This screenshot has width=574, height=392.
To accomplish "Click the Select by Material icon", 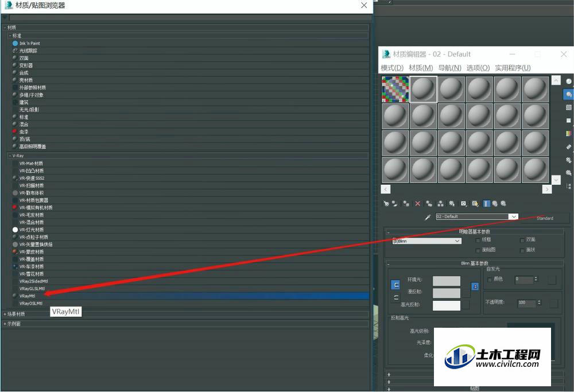I will point(568,173).
